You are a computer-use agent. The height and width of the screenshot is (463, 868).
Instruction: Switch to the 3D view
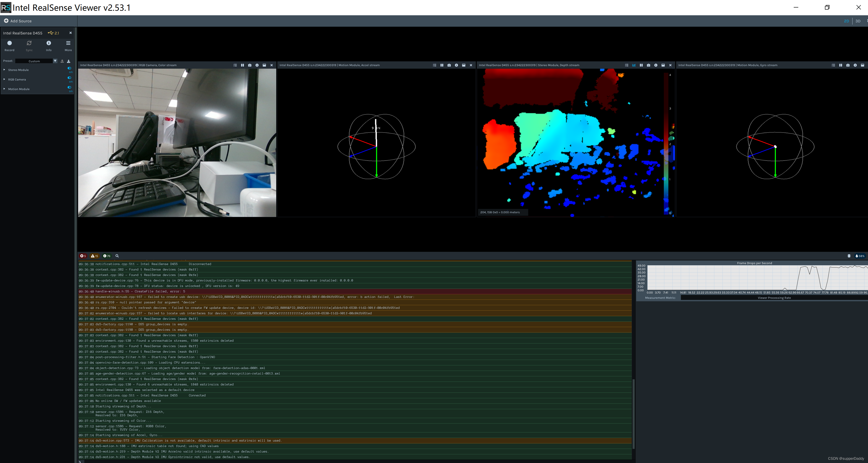[x=858, y=21]
